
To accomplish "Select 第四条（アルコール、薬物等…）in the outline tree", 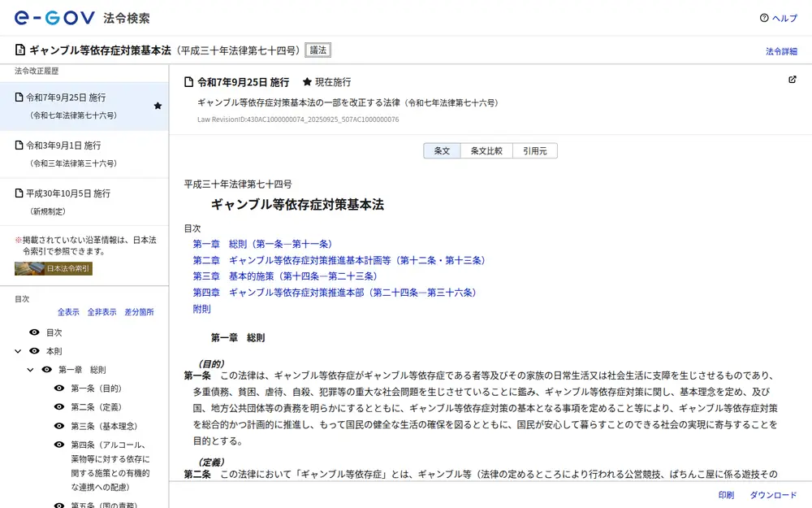I will (x=110, y=466).
